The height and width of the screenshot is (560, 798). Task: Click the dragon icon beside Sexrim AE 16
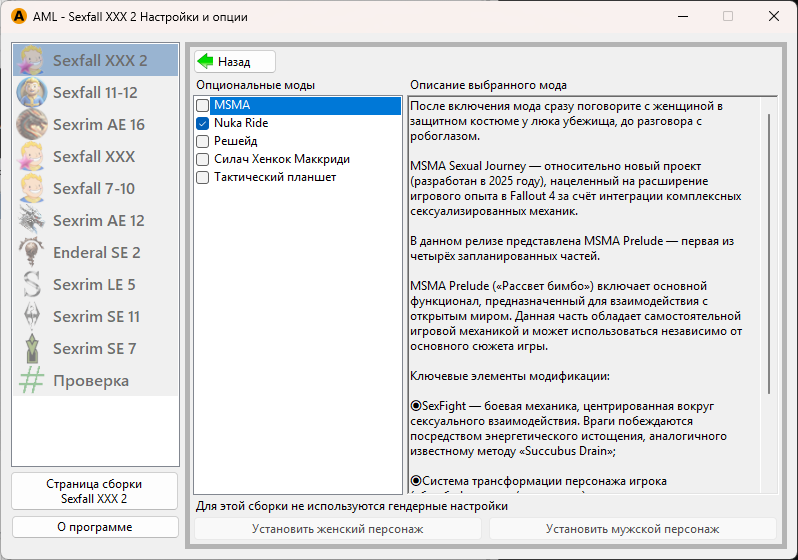(32, 124)
